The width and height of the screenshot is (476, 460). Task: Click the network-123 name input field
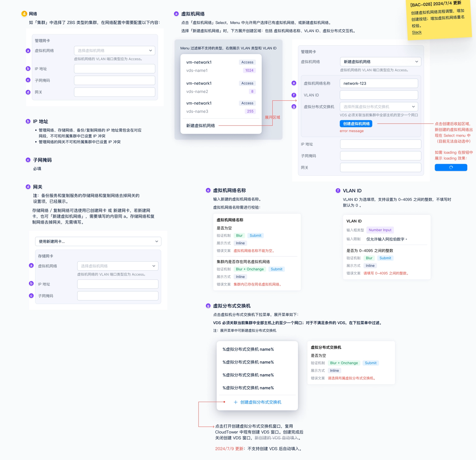(x=379, y=83)
